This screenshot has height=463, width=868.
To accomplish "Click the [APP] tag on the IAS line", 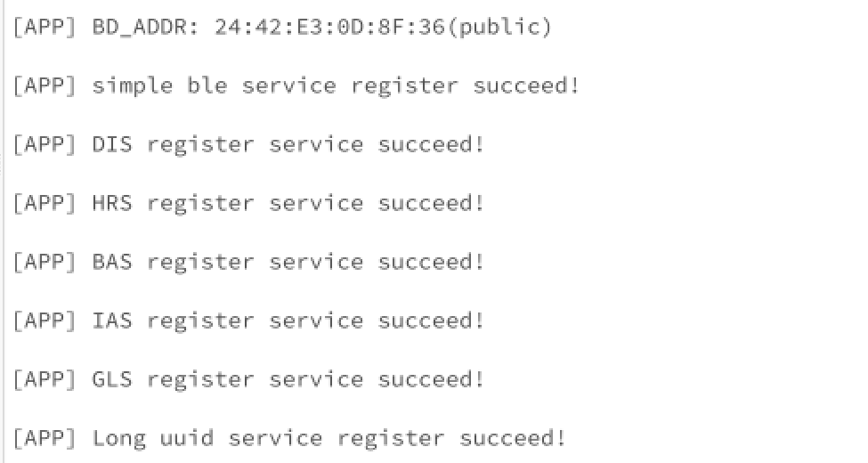I will pyautogui.click(x=44, y=321).
